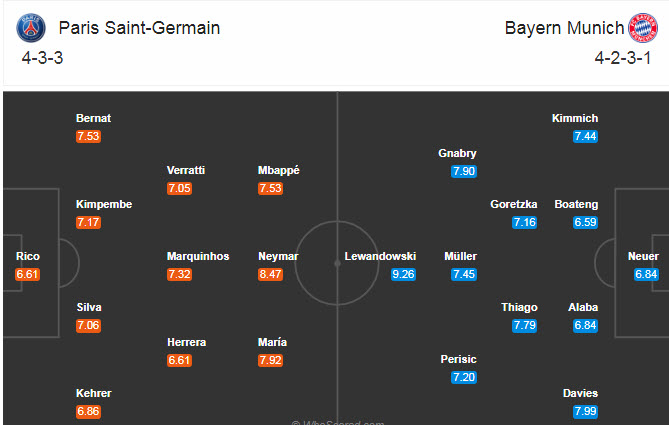
Task: Click Mbappé's player name
Action: point(279,170)
